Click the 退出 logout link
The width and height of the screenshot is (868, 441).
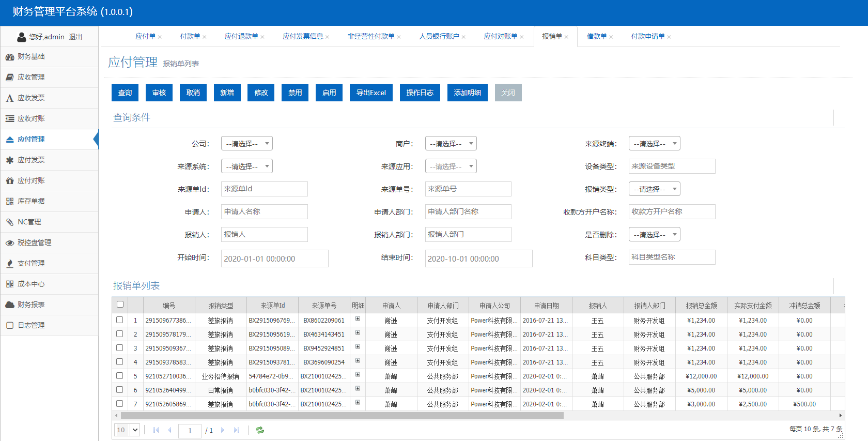(75, 37)
